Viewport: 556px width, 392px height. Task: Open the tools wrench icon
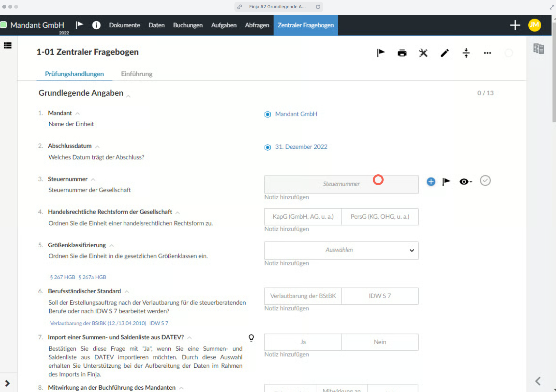[423, 53]
